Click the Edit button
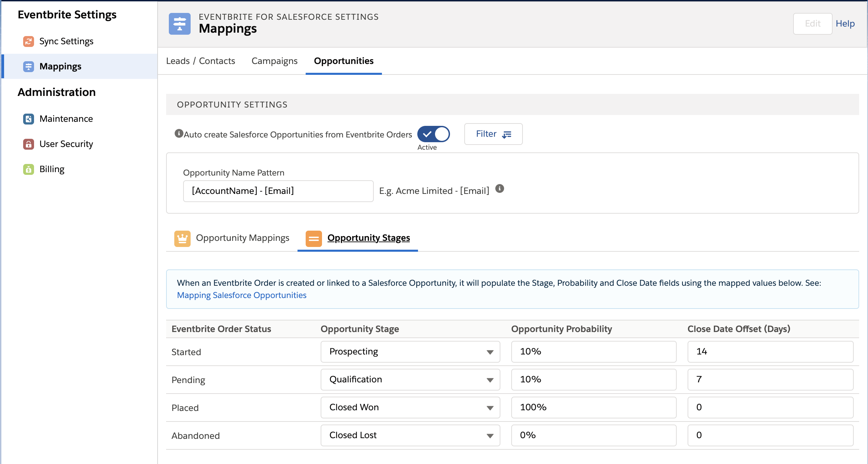Viewport: 868px width, 464px height. [x=813, y=24]
